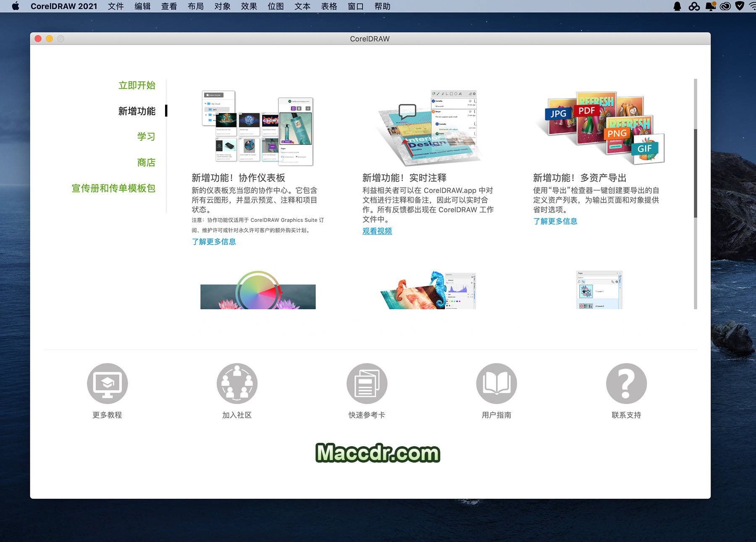Screen dimensions: 756x542
Task: Switch to the 立即开始 tab
Action: (137, 85)
